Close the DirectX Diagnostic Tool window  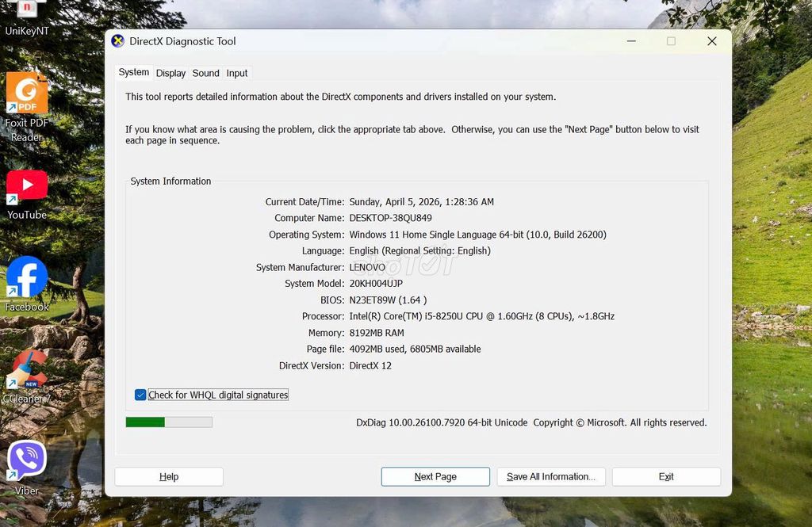click(711, 41)
